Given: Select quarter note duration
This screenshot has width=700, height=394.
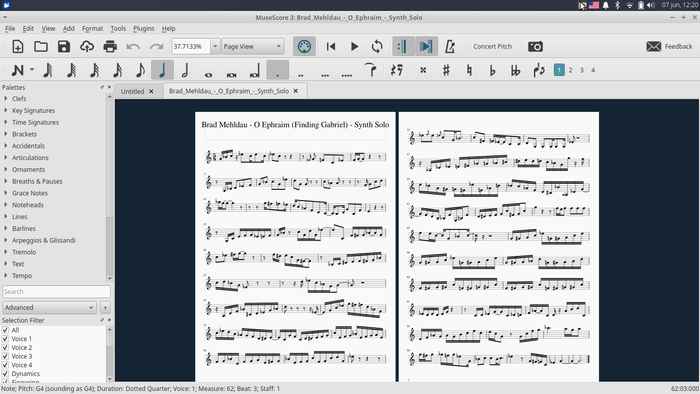Looking at the screenshot, I should pyautogui.click(x=162, y=71).
